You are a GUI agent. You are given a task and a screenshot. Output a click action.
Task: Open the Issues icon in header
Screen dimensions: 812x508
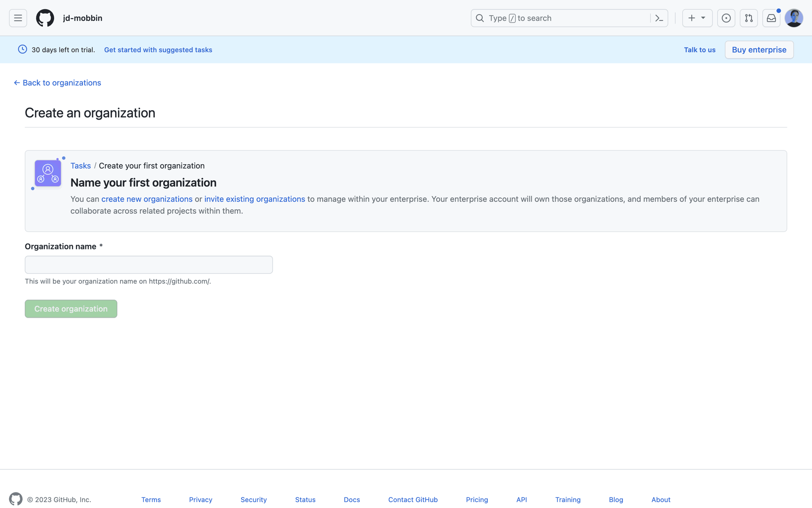coord(726,18)
